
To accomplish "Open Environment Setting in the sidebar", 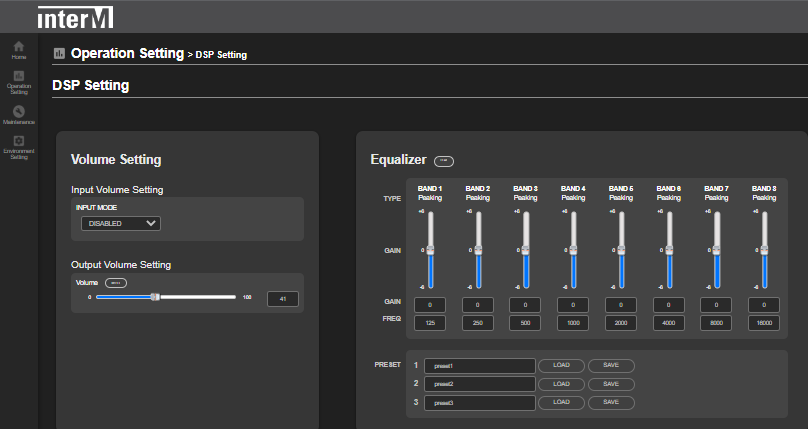I will pos(19,147).
